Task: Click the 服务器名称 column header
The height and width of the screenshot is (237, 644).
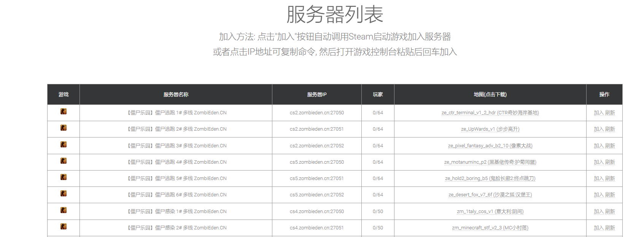Action: click(x=176, y=95)
